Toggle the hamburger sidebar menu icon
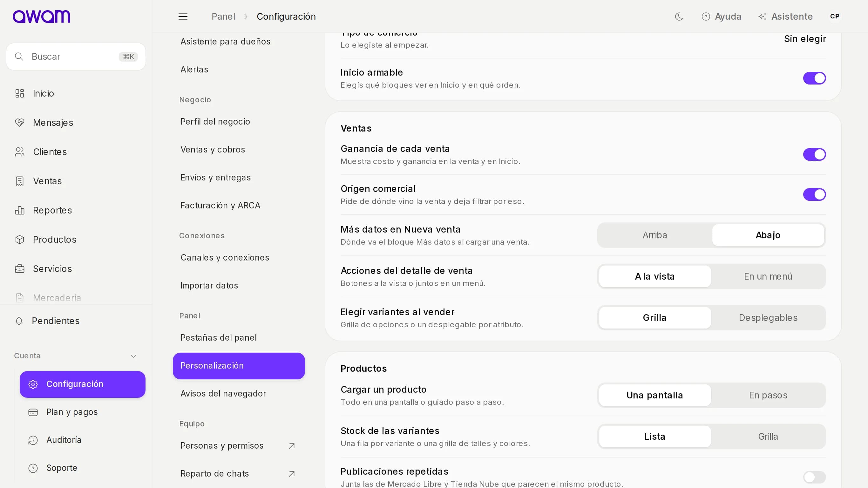Viewport: 868px width, 488px height. [183, 17]
